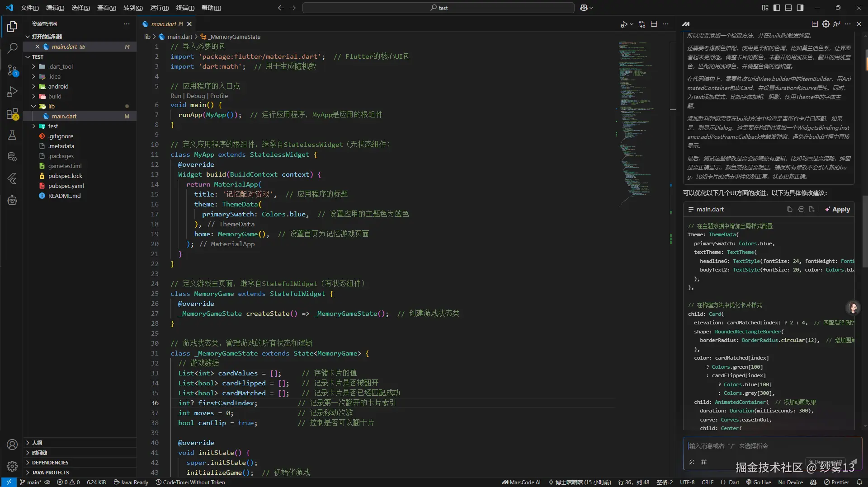
Task: Toggle the primary side bar layout button
Action: point(777,8)
